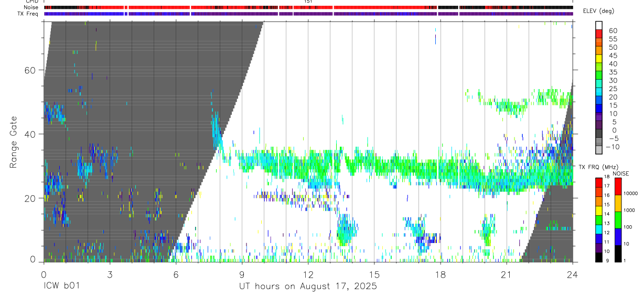Click the x-axis tick label '6'
The image size is (644, 297).
[176, 274]
